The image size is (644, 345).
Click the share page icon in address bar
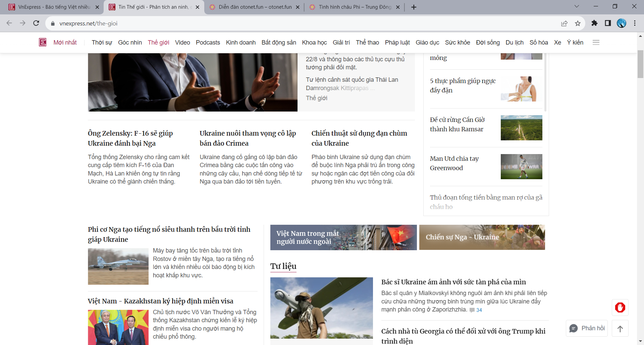(x=565, y=23)
